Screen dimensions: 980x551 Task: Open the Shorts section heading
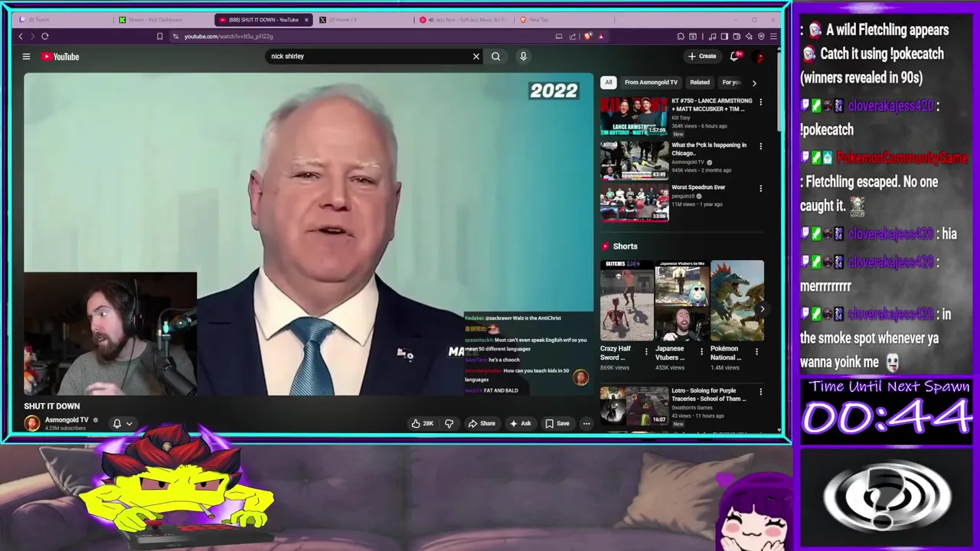625,246
